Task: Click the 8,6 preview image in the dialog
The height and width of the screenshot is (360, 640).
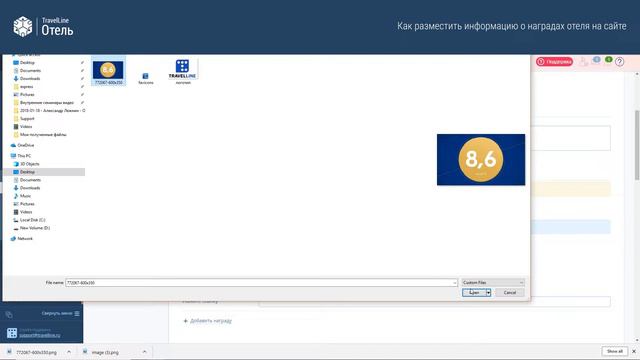Action: point(481,160)
